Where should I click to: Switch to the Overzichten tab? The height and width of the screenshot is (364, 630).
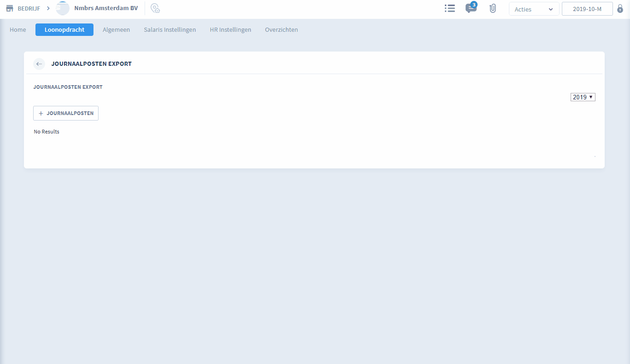281,29
